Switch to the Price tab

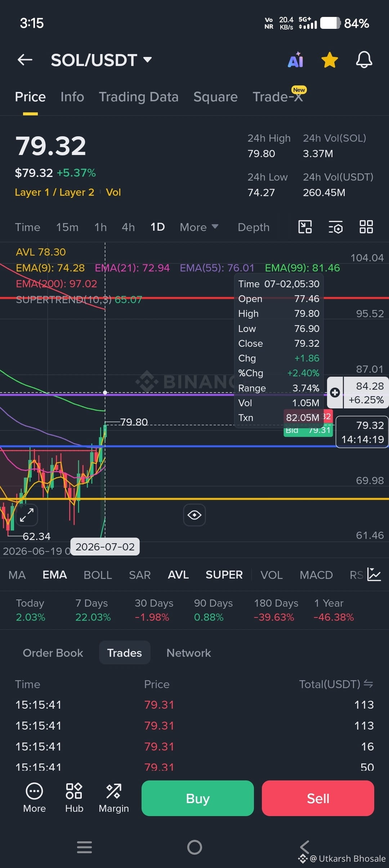point(30,97)
